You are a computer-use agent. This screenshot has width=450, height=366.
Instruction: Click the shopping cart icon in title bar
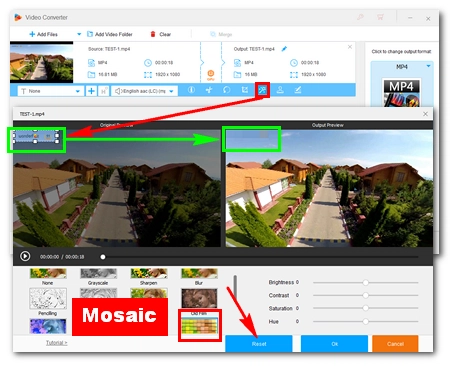[x=380, y=17]
